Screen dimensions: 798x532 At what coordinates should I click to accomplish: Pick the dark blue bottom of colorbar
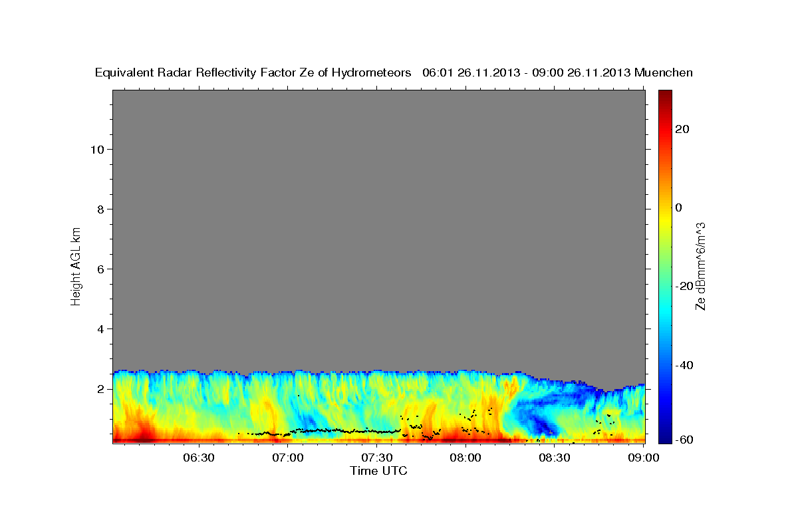coord(665,438)
